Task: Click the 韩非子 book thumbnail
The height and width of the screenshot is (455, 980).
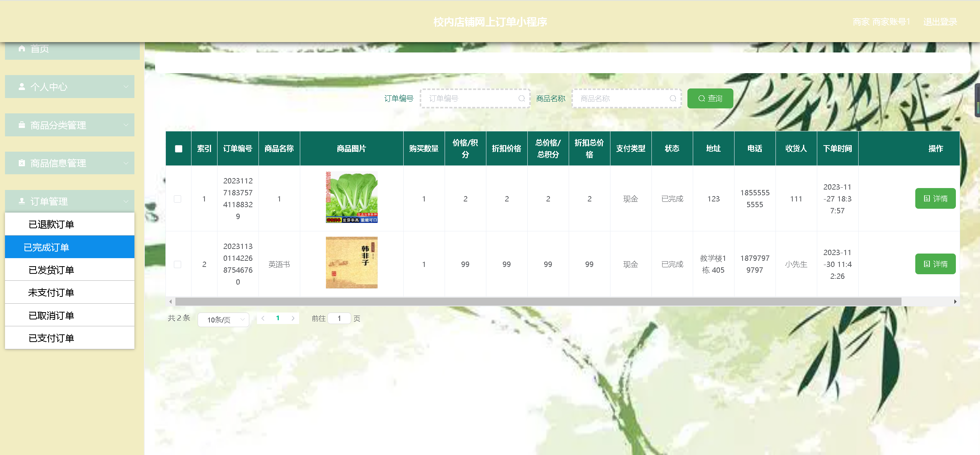Action: tap(352, 263)
